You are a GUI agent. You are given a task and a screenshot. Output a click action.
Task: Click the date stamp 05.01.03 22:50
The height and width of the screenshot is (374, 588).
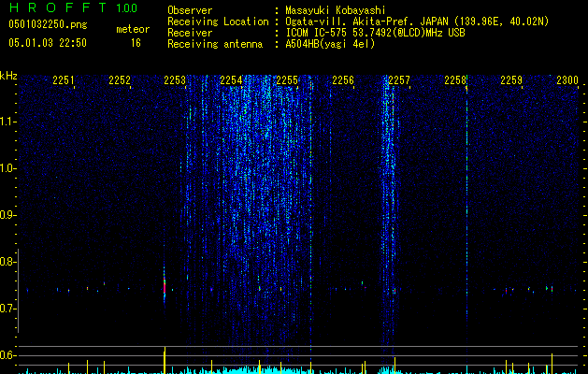48,43
